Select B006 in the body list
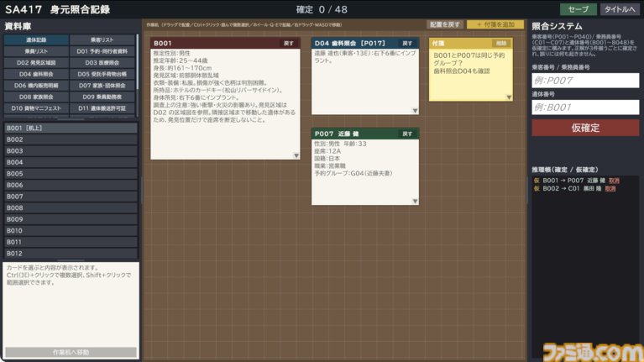Image resolution: width=644 pixels, height=362 pixels. [71, 185]
